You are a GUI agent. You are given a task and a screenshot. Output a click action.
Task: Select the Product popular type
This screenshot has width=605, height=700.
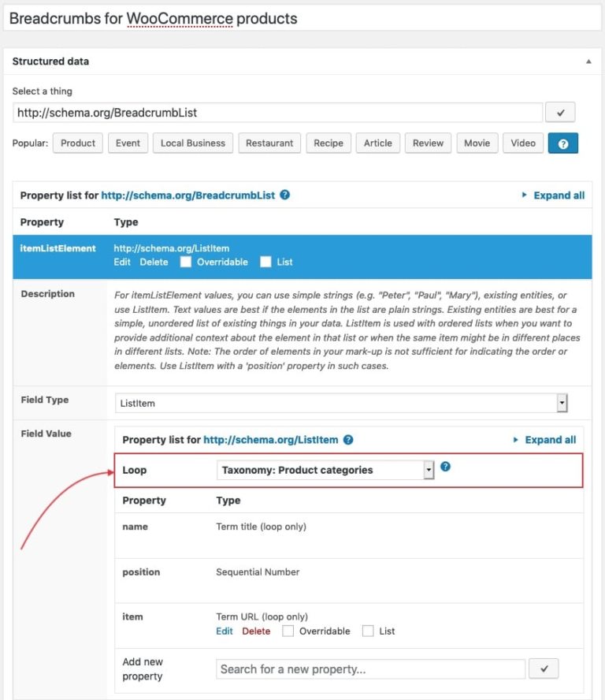78,143
